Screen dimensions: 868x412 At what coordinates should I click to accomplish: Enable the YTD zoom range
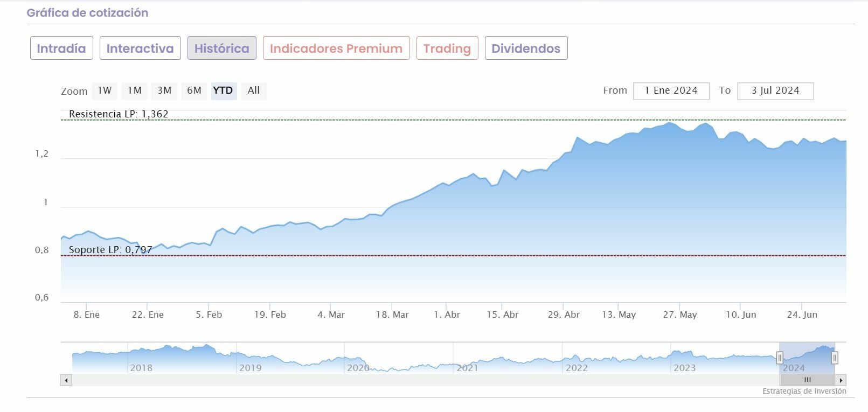223,90
